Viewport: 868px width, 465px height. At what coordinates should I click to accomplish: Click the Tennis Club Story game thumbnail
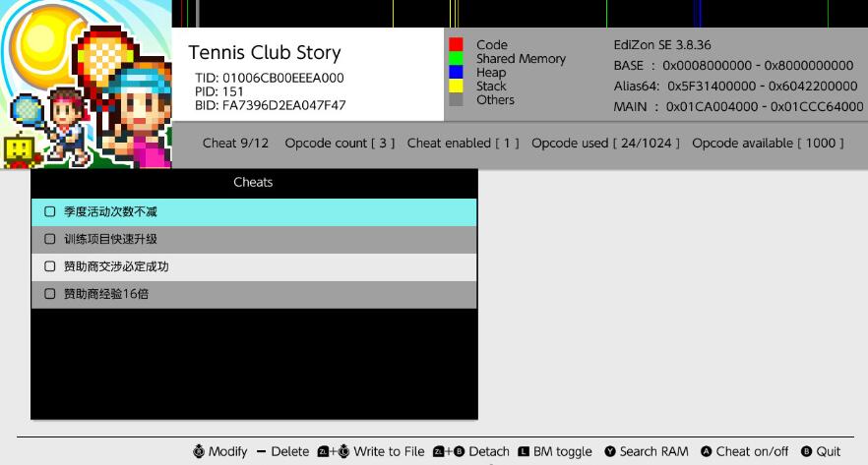pos(86,85)
